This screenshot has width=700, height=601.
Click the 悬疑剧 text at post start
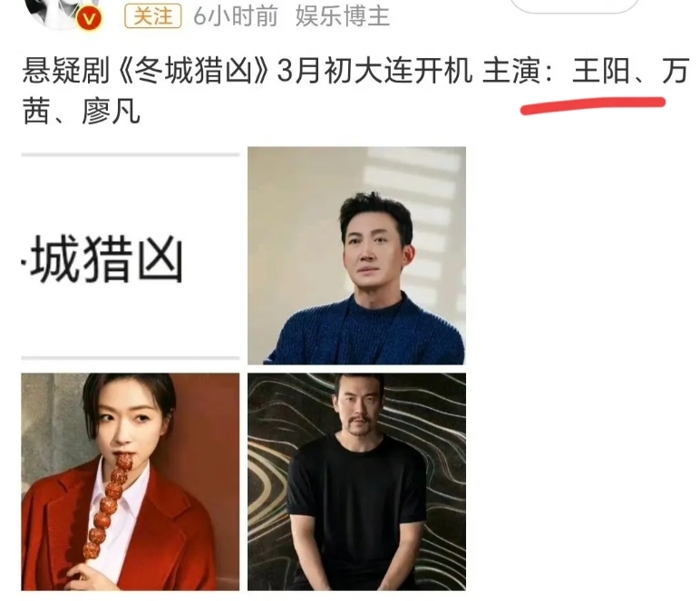point(66,72)
